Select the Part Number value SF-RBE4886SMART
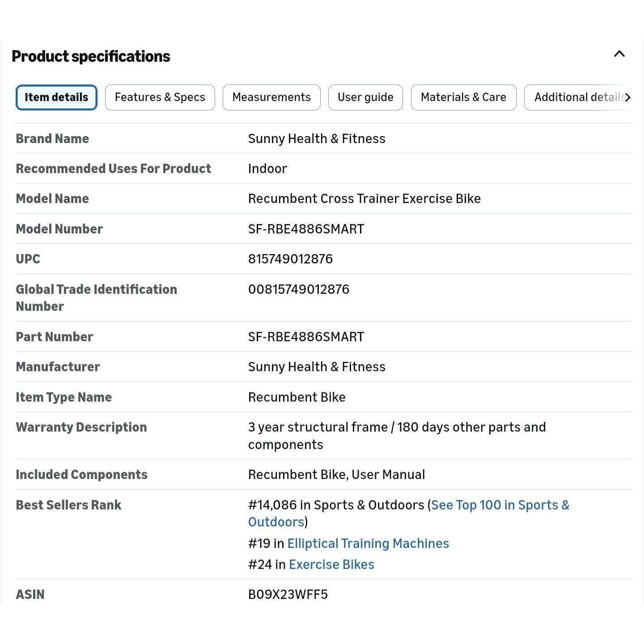644x644 pixels. [x=306, y=337]
